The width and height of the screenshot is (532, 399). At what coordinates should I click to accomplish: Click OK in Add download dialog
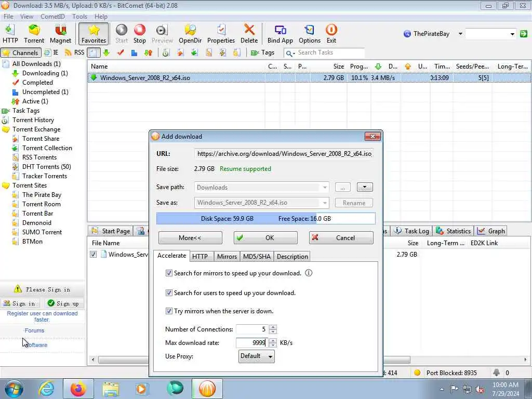click(x=265, y=238)
